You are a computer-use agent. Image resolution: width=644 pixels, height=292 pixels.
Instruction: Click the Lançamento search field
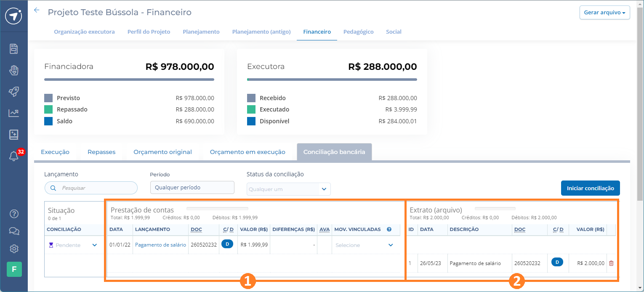coord(91,188)
